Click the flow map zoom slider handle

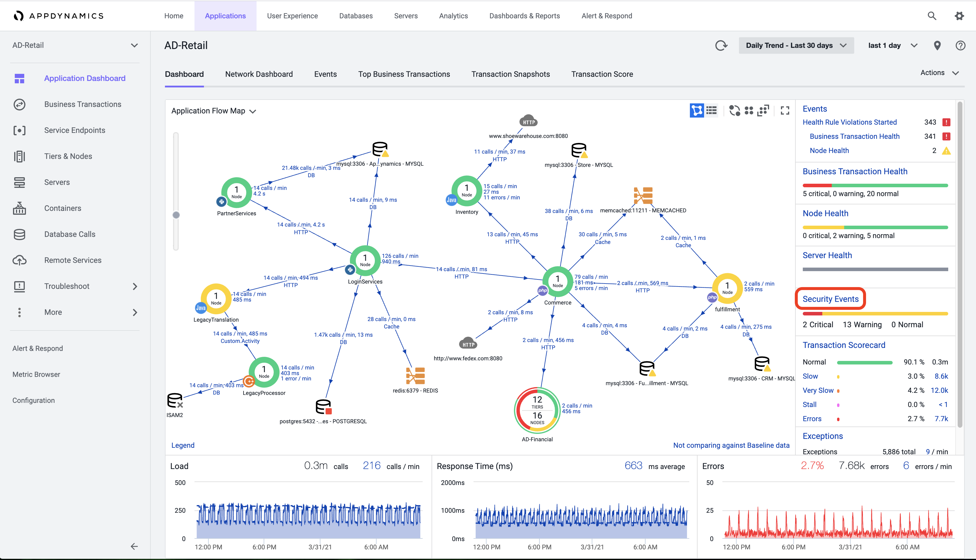176,215
